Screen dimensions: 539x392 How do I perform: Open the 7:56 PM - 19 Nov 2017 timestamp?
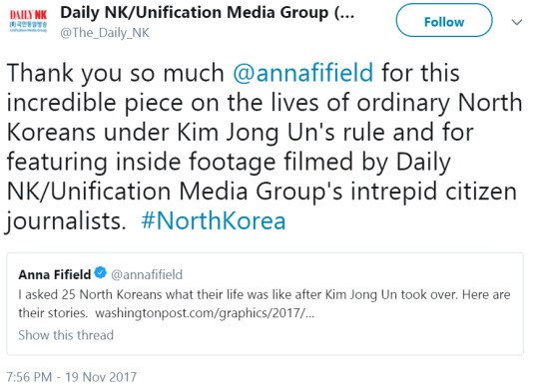[72, 377]
